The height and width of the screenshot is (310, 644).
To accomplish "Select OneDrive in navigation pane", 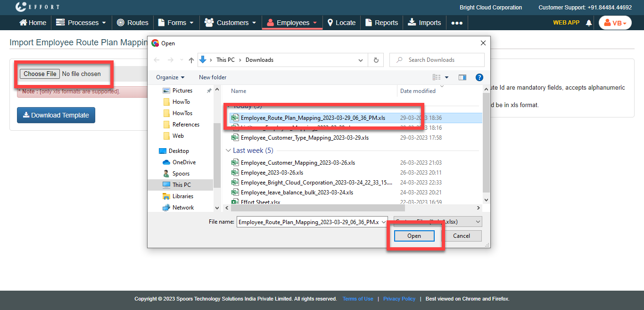I will coord(184,162).
